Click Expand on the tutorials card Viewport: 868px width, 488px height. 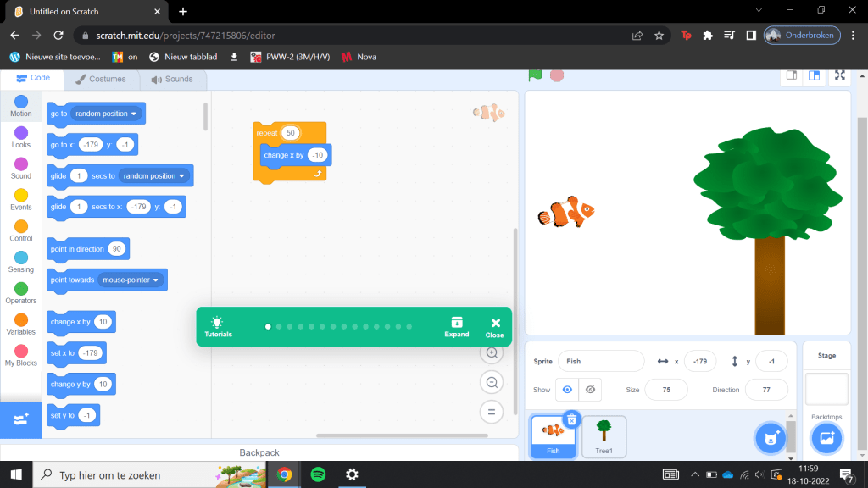click(456, 327)
